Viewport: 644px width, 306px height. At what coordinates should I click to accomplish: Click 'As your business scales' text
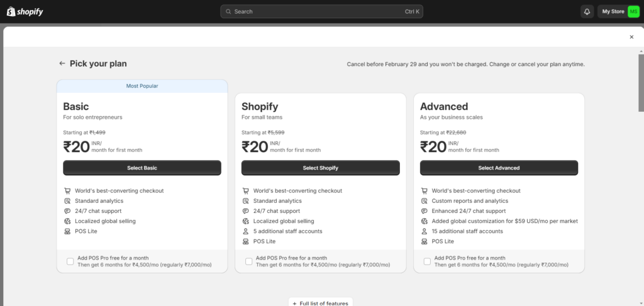[452, 117]
